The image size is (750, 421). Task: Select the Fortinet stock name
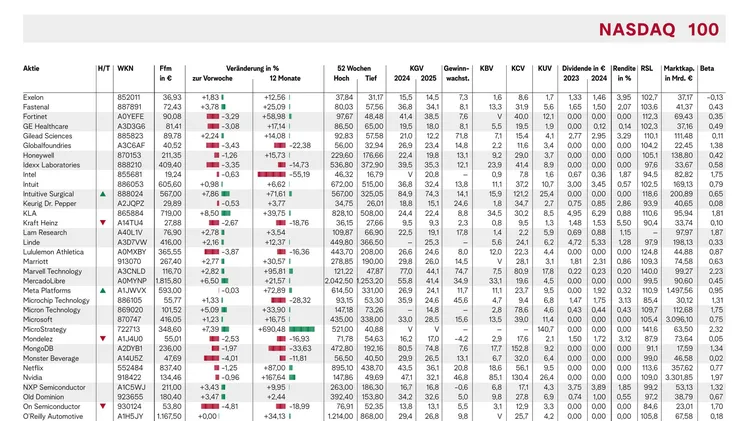point(35,116)
